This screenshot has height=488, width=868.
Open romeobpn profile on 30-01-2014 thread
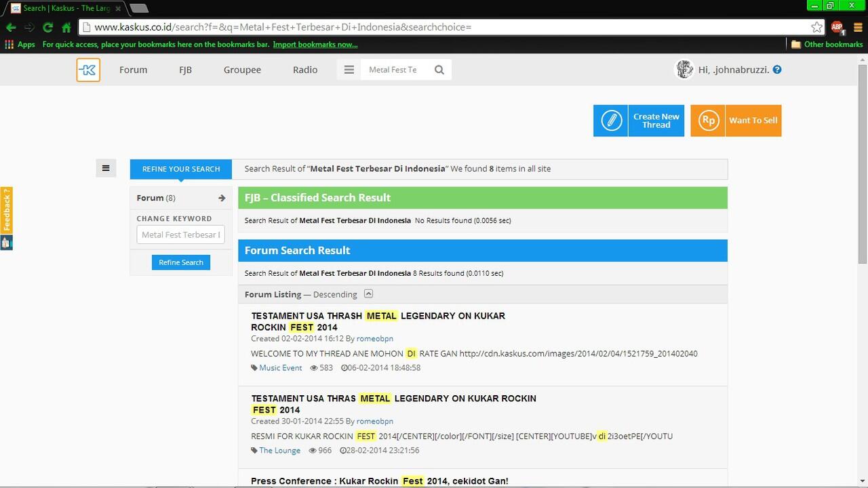point(375,421)
